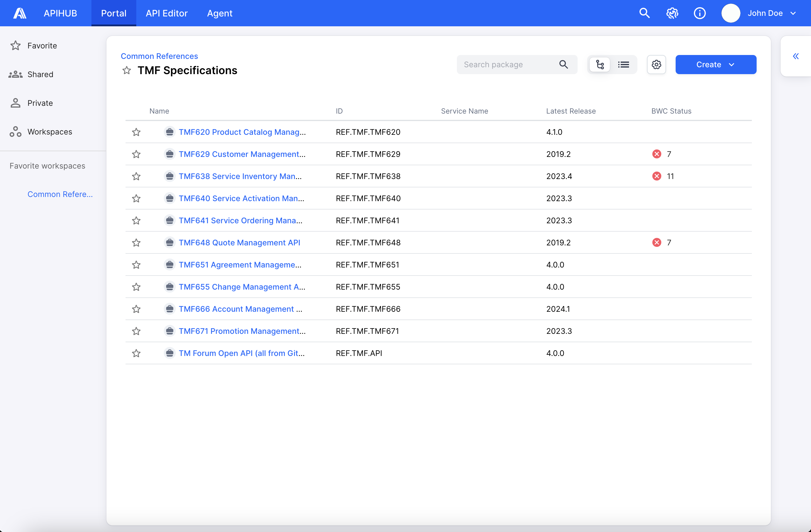Go to Workspaces in sidebar
811x532 pixels.
[50, 132]
